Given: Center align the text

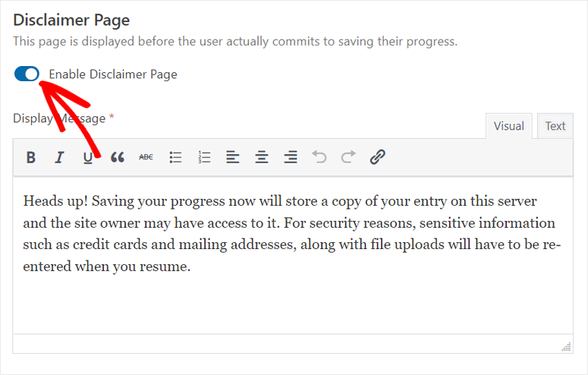Looking at the screenshot, I should pos(262,157).
